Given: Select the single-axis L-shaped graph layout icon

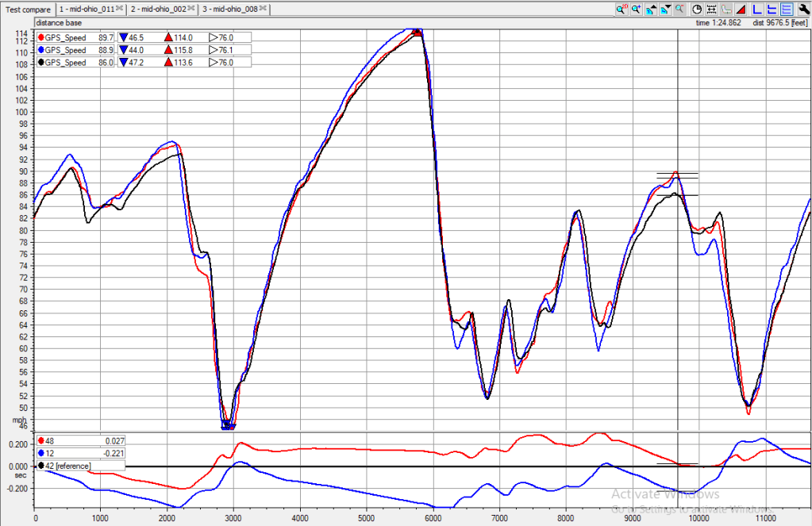Looking at the screenshot, I should 756,10.
